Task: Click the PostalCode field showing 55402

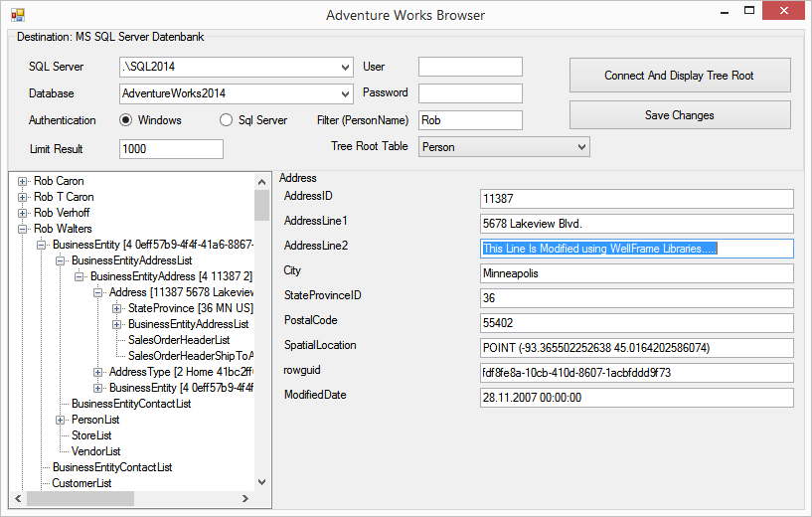Action: (636, 323)
